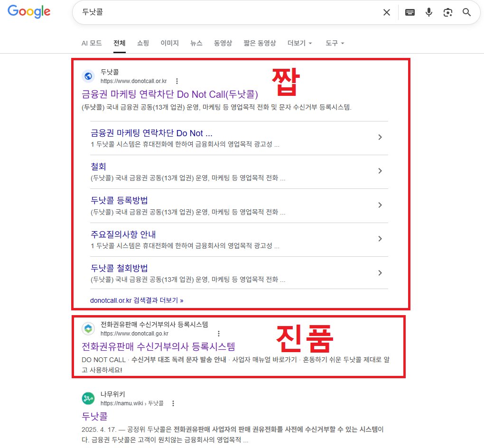Open 금융권 마케팅 연락차단 Do Not Call(두낫콜) main title
The height and width of the screenshot is (448, 484).
[170, 94]
